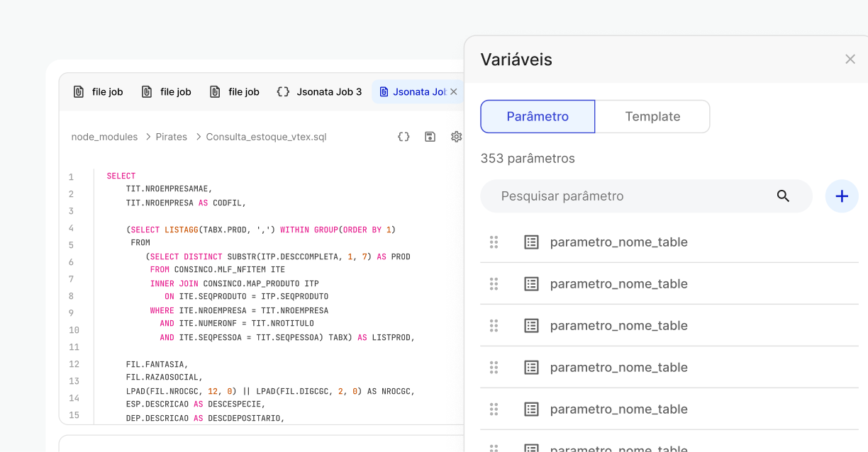Close the Variáveis panel
This screenshot has height=452, width=868.
pos(850,60)
